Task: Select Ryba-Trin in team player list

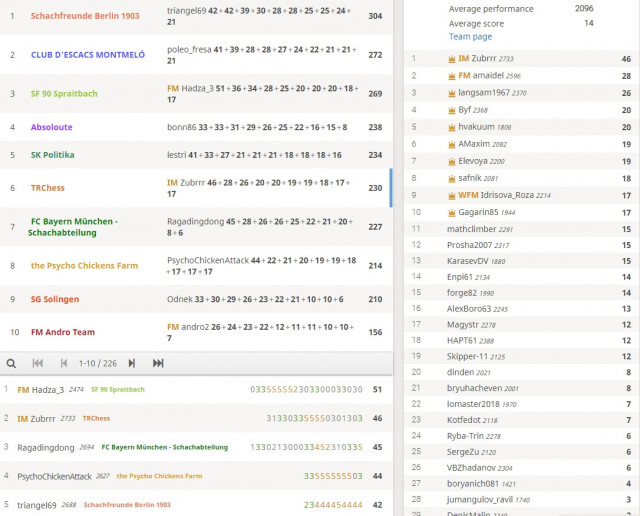Action: tap(465, 436)
